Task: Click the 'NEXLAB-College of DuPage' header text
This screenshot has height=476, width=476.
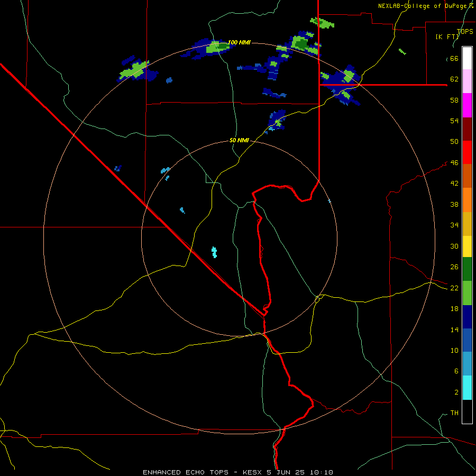Action: [422, 6]
